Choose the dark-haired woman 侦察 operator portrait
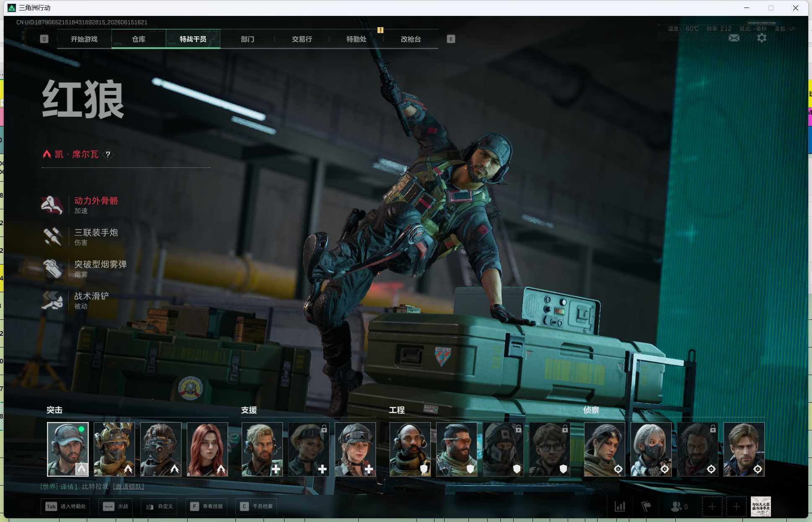Viewport: 812px width, 522px height. pyautogui.click(x=605, y=449)
